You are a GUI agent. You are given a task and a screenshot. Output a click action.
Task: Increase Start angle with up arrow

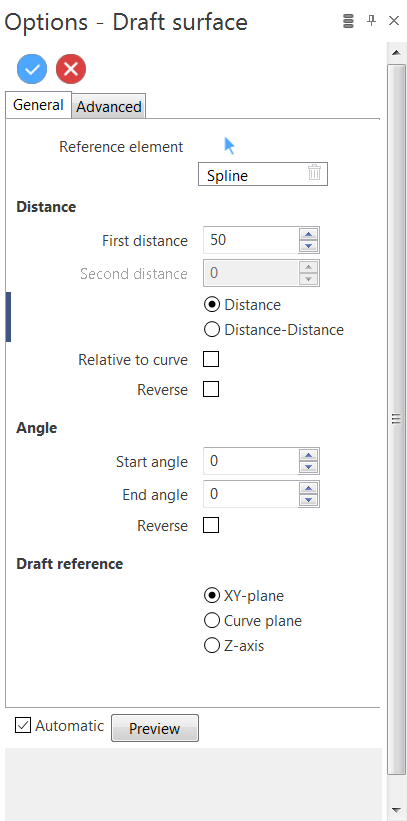coord(309,456)
